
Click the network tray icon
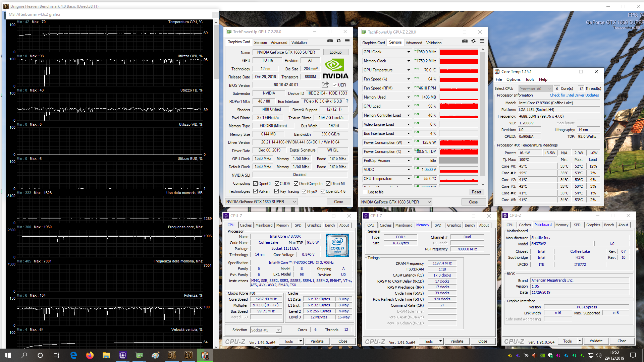point(590,355)
